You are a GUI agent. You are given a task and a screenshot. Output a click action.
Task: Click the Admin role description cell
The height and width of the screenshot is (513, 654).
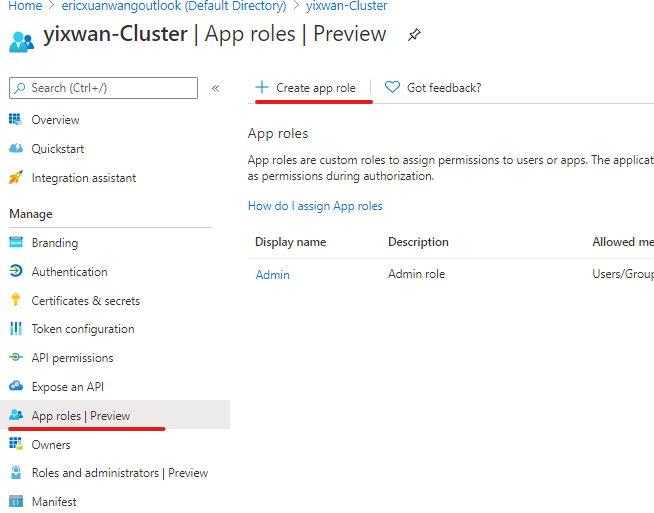(416, 274)
